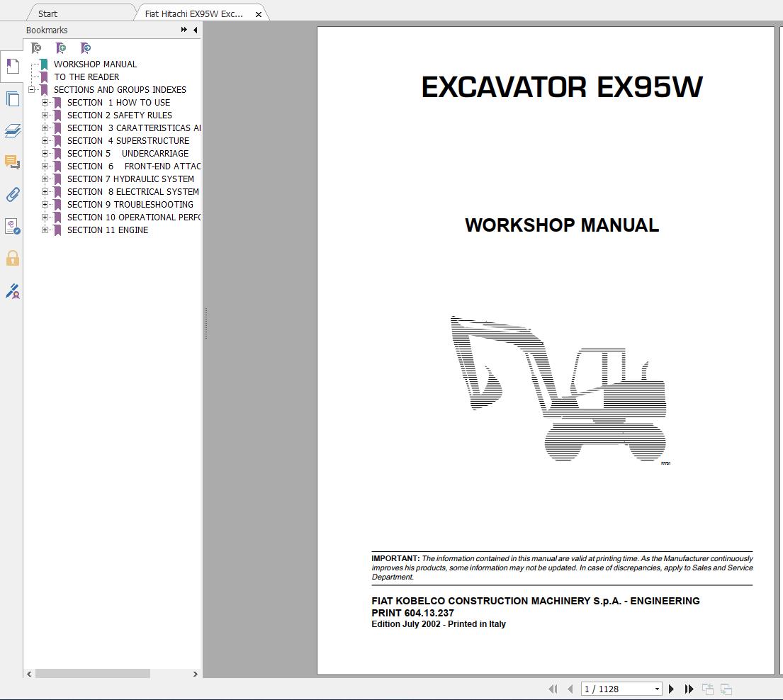
Task: Go to the first page button
Action: click(x=553, y=689)
